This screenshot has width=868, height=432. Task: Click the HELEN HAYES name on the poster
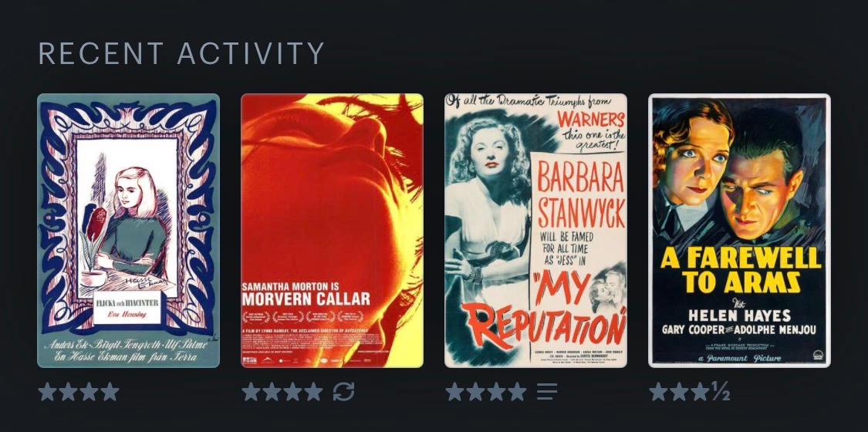[x=741, y=316]
